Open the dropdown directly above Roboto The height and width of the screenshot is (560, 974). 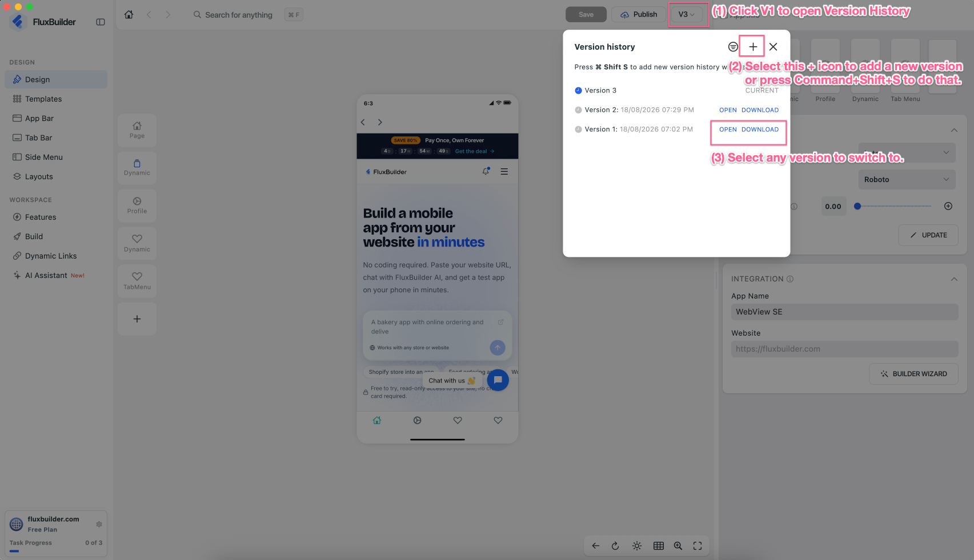pos(907,152)
